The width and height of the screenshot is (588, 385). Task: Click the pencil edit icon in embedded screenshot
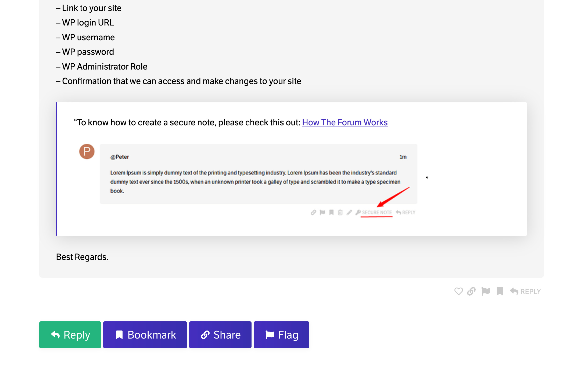coord(349,212)
